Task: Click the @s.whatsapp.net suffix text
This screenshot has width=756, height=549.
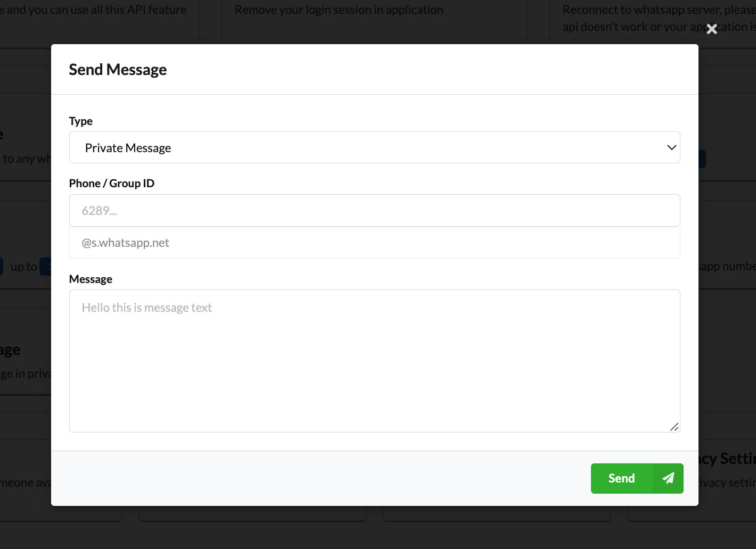Action: (x=126, y=243)
